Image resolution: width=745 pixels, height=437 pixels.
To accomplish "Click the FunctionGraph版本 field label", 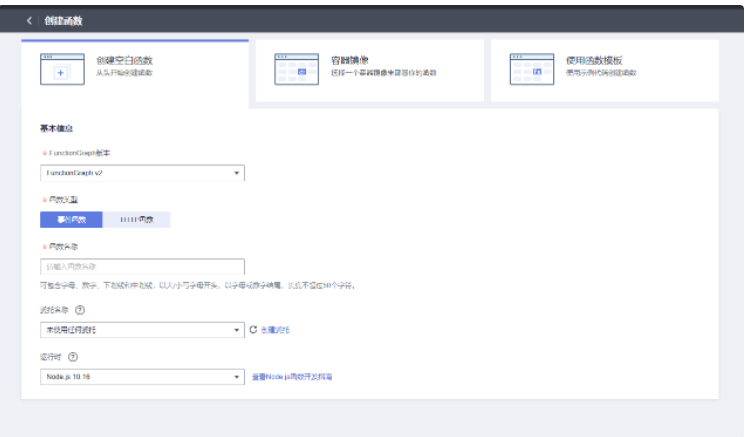I will [x=79, y=153].
